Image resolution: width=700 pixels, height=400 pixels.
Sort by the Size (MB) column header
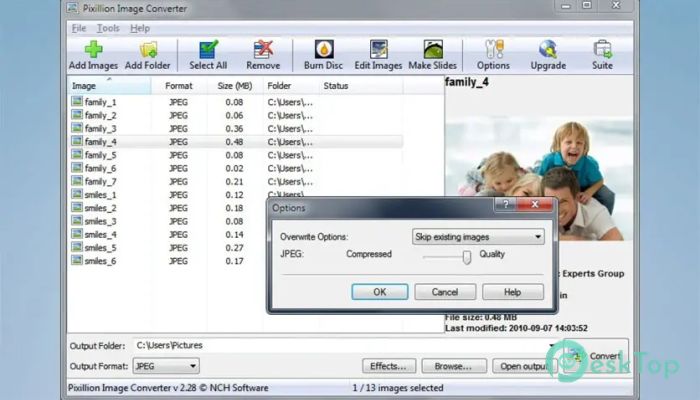pyautogui.click(x=235, y=86)
